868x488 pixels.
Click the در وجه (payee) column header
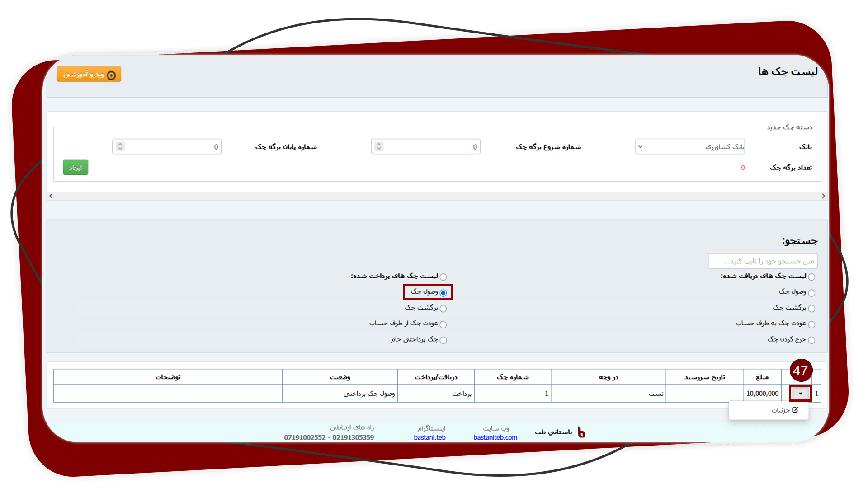(609, 377)
